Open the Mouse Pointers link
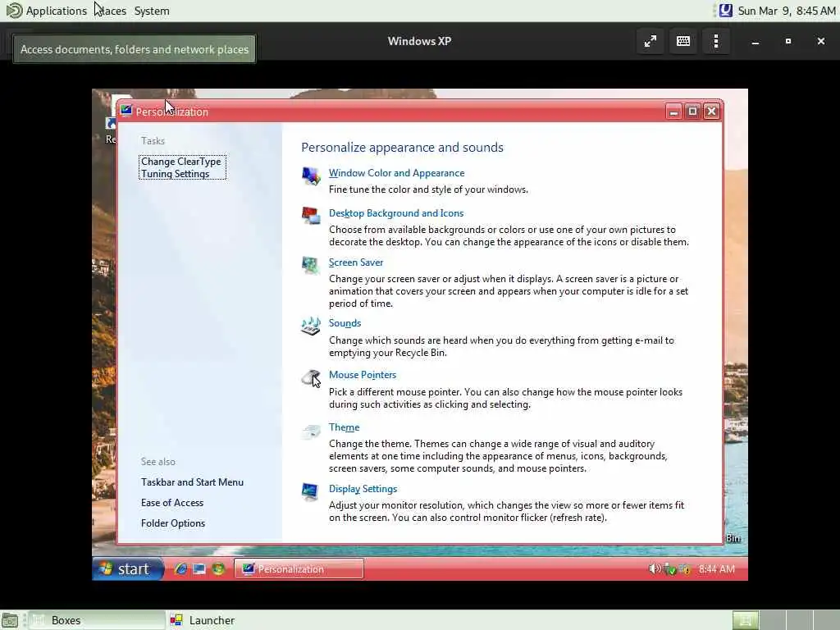 click(x=362, y=375)
